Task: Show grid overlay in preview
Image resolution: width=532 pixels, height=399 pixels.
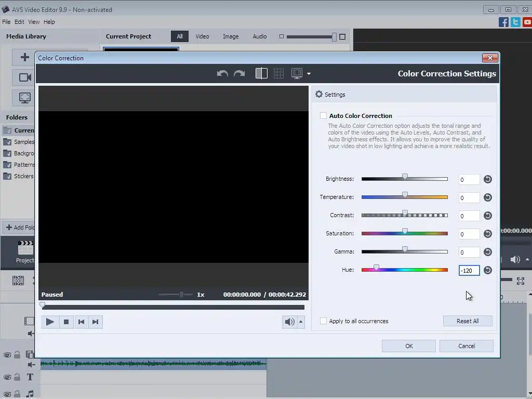Action: pyautogui.click(x=278, y=73)
